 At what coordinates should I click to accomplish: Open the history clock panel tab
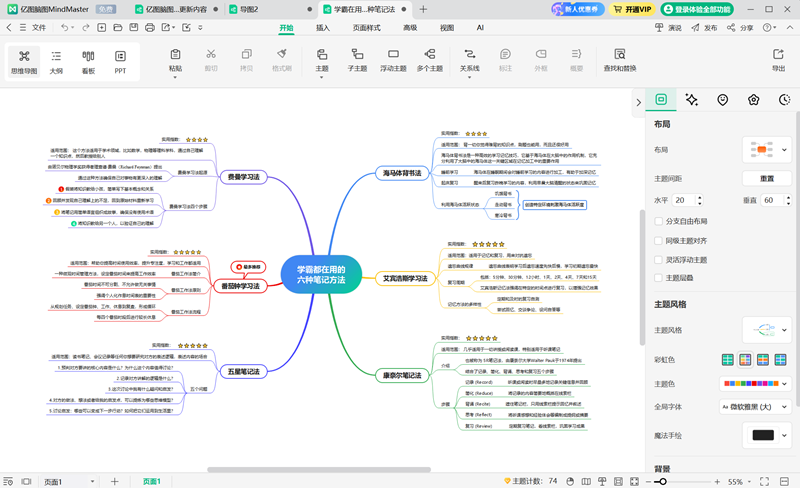tap(784, 100)
